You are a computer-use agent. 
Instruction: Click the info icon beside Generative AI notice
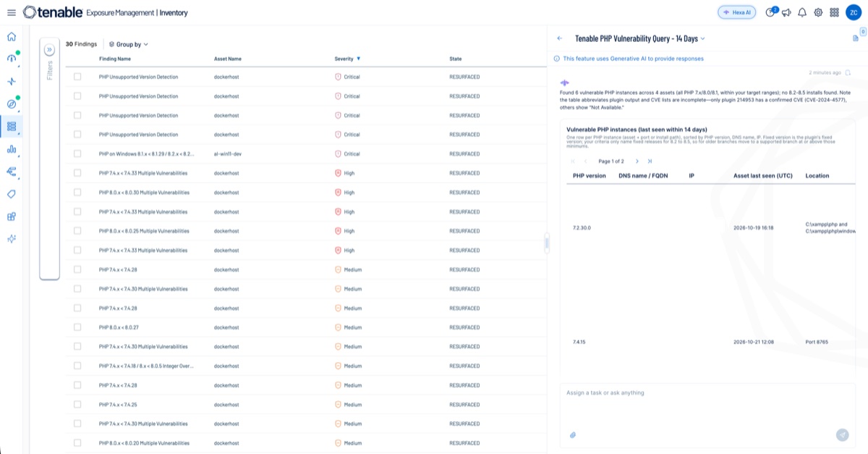tap(556, 59)
